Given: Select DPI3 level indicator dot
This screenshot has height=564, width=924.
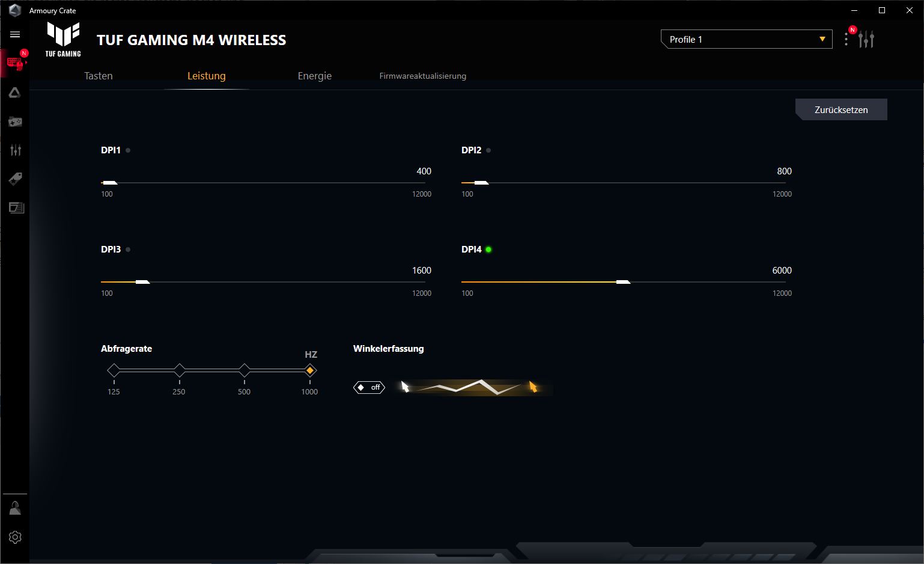Looking at the screenshot, I should tap(128, 250).
